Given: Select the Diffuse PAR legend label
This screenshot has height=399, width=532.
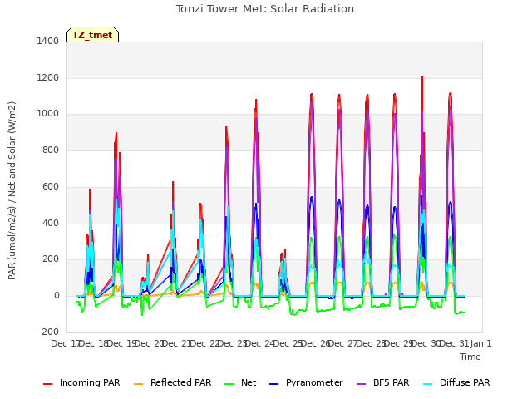Looking at the screenshot, I should 465,382.
